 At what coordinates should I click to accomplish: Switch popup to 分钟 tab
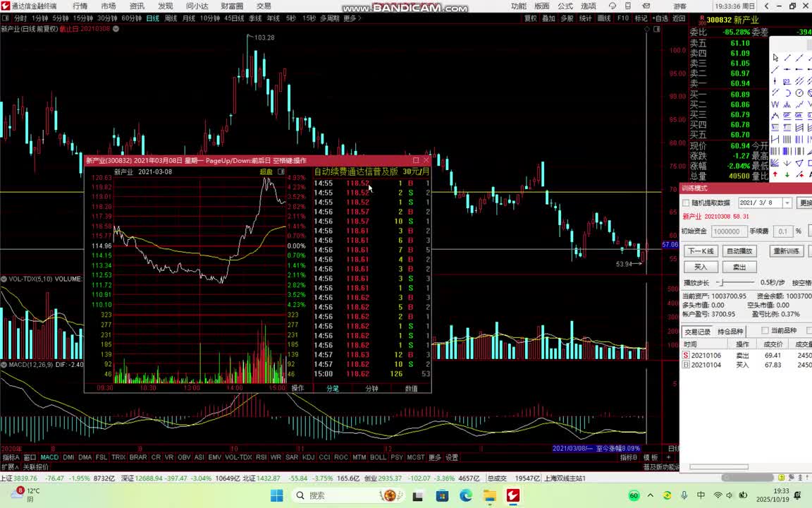click(372, 388)
